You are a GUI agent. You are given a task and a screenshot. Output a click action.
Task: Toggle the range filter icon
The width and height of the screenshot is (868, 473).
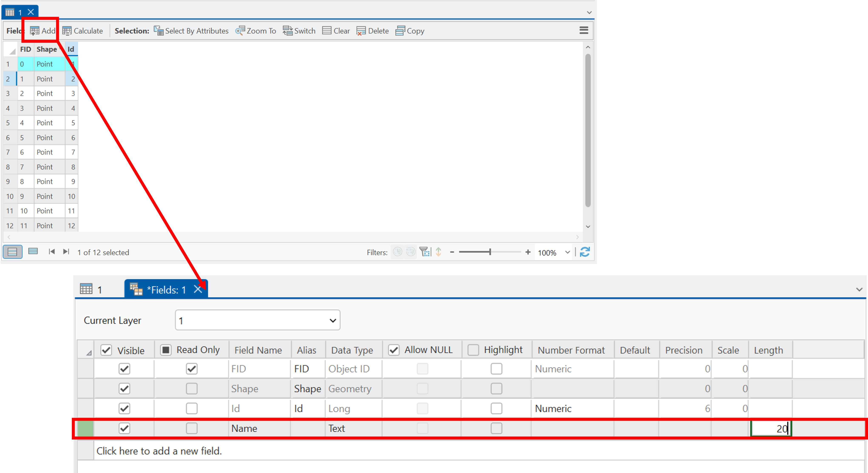(411, 252)
